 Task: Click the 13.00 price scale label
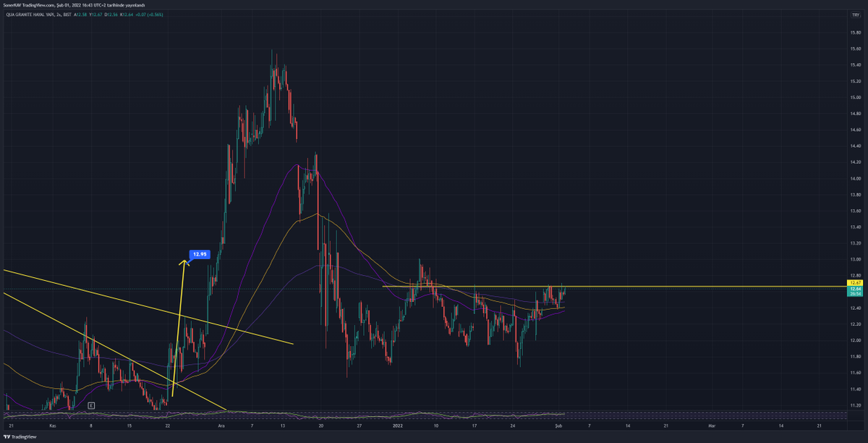pyautogui.click(x=855, y=259)
